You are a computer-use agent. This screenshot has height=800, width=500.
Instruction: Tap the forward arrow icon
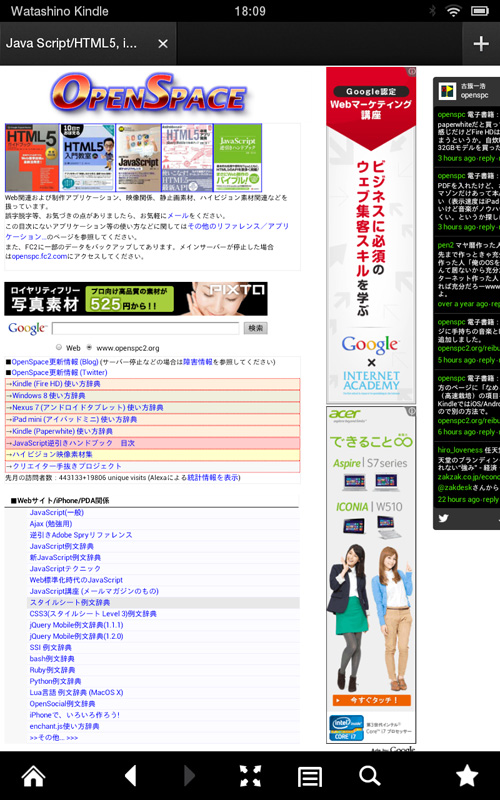pyautogui.click(x=189, y=776)
